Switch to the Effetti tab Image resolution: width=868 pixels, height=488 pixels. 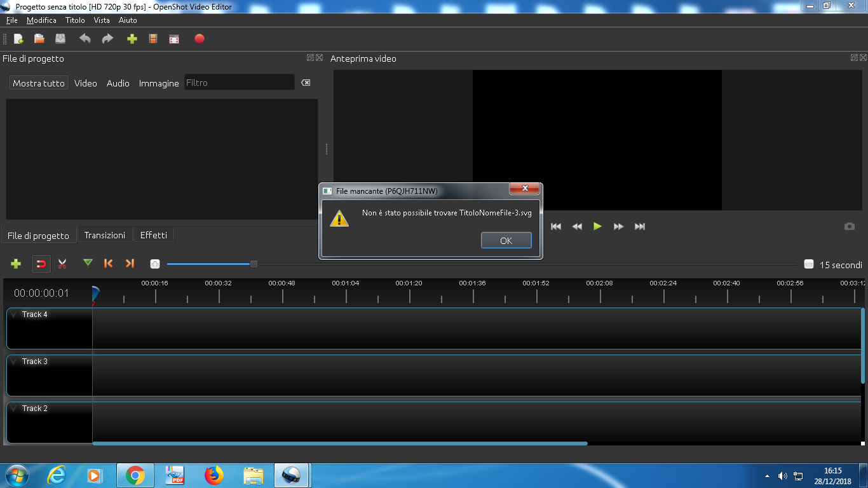pyautogui.click(x=154, y=235)
